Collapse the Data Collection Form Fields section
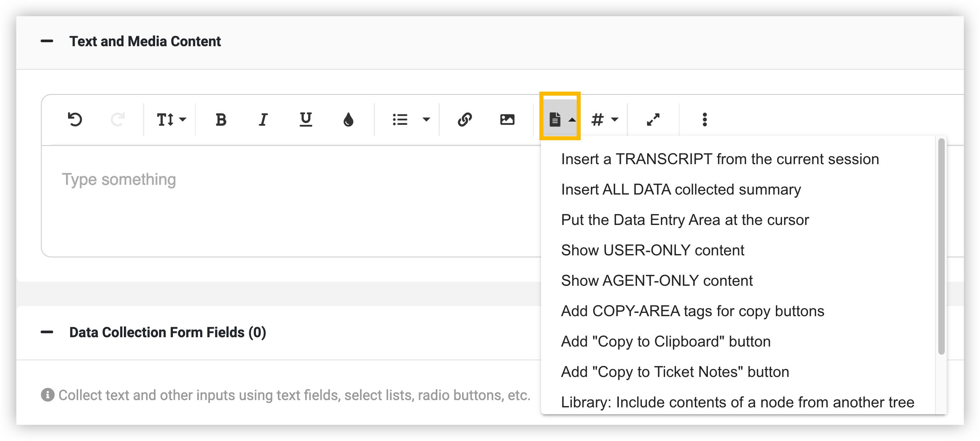Viewport: 980px width, 441px height. (x=47, y=332)
